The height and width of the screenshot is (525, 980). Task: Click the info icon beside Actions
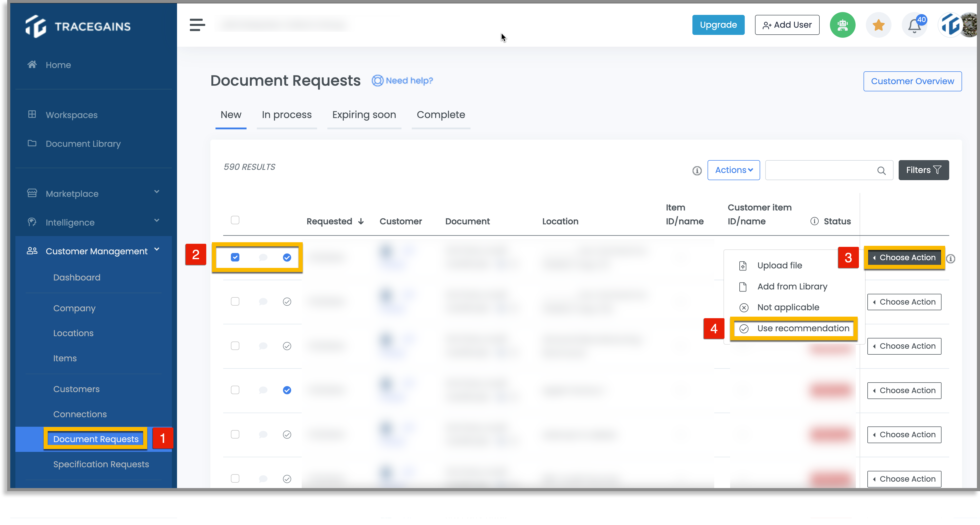[697, 170]
